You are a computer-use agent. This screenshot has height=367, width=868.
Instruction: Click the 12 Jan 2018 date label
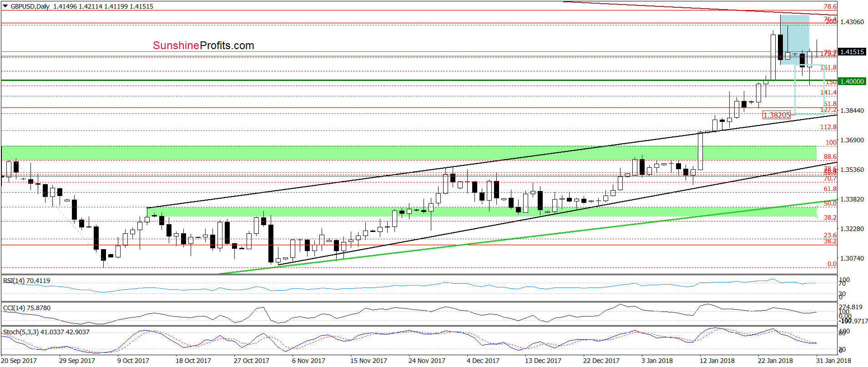[x=717, y=361]
